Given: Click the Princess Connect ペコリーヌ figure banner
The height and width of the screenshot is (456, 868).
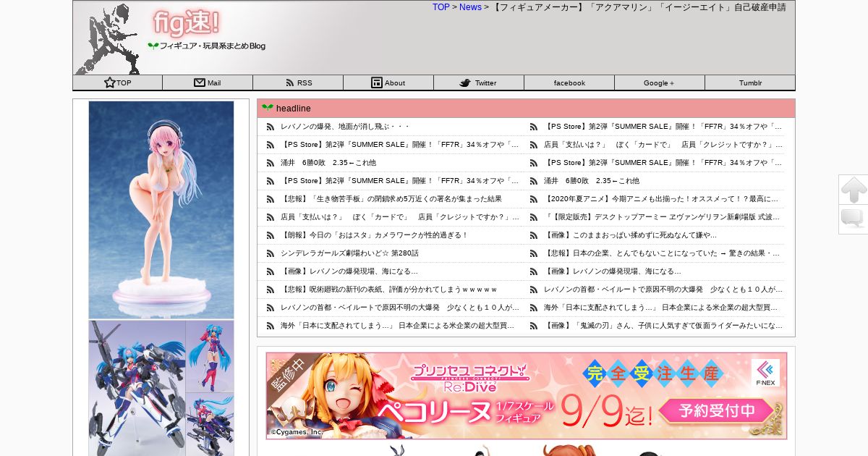Looking at the screenshot, I should click(526, 396).
